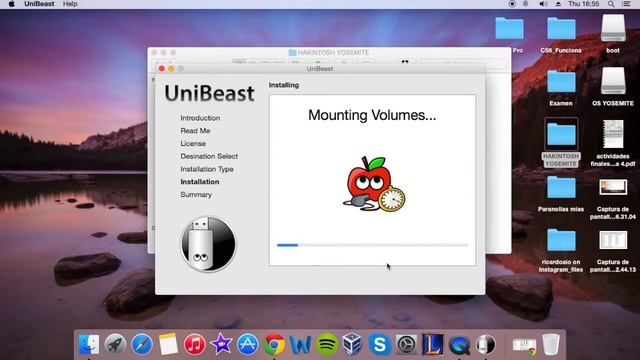
Task: Click the Introduction step in UniBeast sidebar
Action: tap(200, 118)
